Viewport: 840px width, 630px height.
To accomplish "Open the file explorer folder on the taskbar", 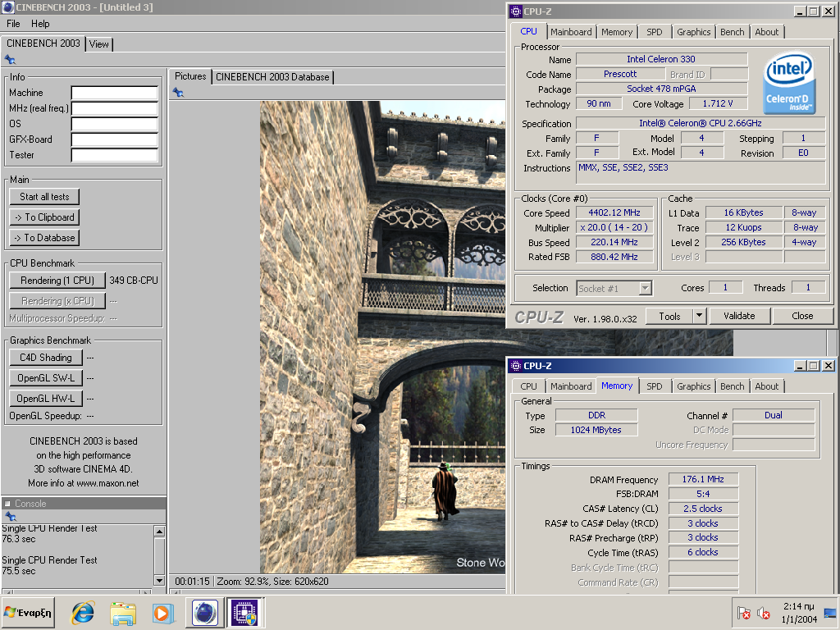I will coord(123,613).
